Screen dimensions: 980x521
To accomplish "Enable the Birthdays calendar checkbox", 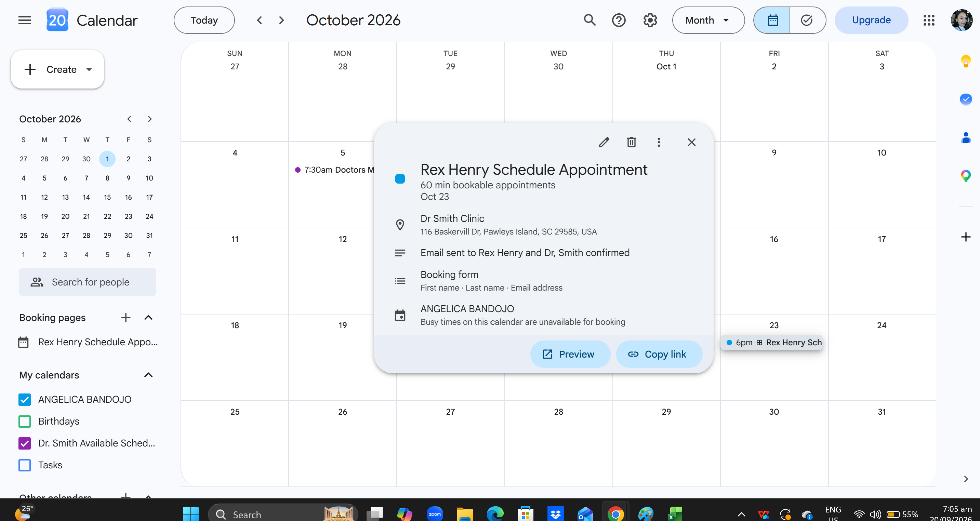I will pos(25,422).
